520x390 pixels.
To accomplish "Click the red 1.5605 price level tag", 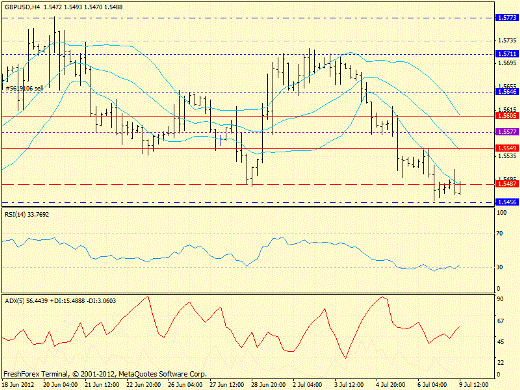I will pos(507,116).
